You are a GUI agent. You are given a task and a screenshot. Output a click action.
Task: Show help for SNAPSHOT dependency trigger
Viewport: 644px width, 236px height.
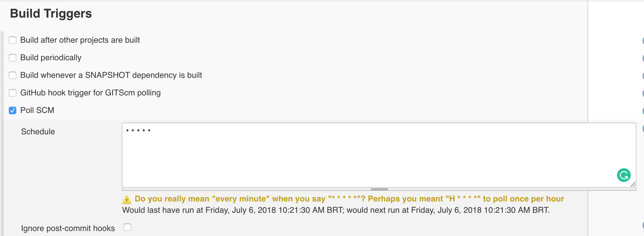point(642,76)
